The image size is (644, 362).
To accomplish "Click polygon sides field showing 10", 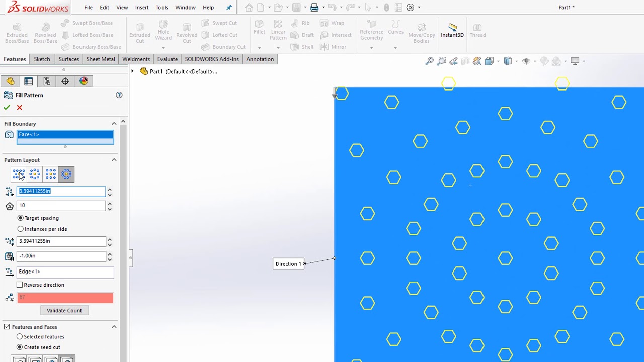I will [x=61, y=206].
